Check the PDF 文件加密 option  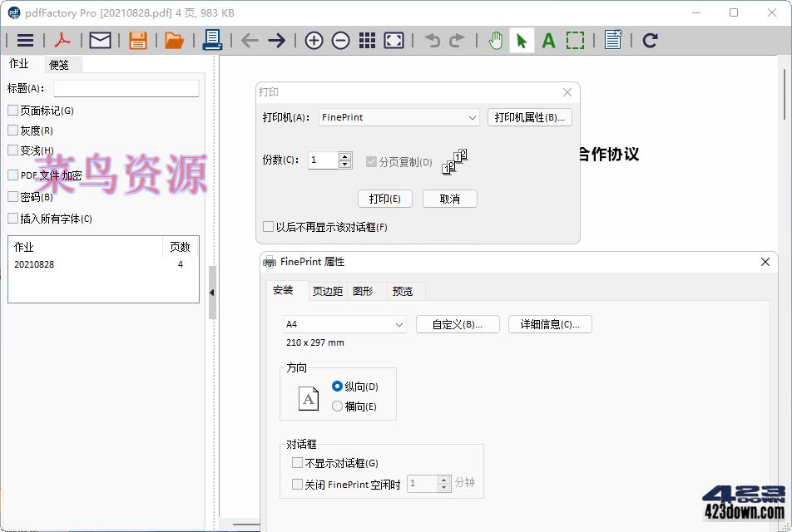tap(13, 176)
